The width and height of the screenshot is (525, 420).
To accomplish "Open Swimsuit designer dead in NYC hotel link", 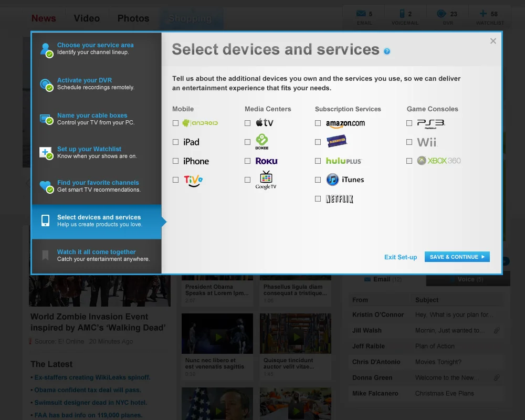I will tap(91, 403).
